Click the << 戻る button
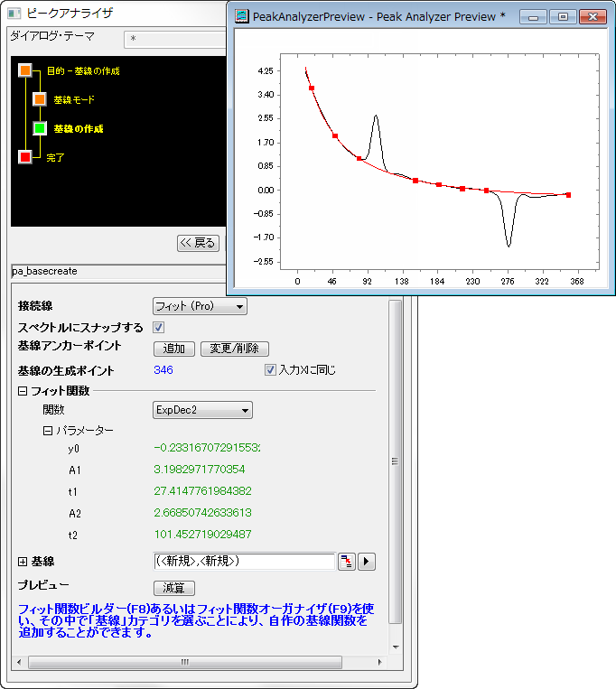Screen dimensions: 616x689 point(198,243)
